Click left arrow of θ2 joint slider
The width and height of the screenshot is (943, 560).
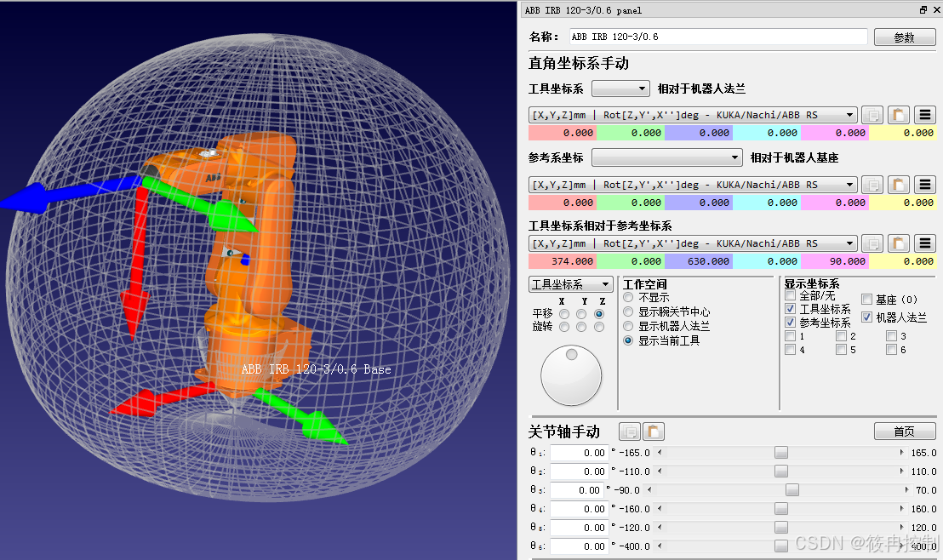tap(660, 471)
